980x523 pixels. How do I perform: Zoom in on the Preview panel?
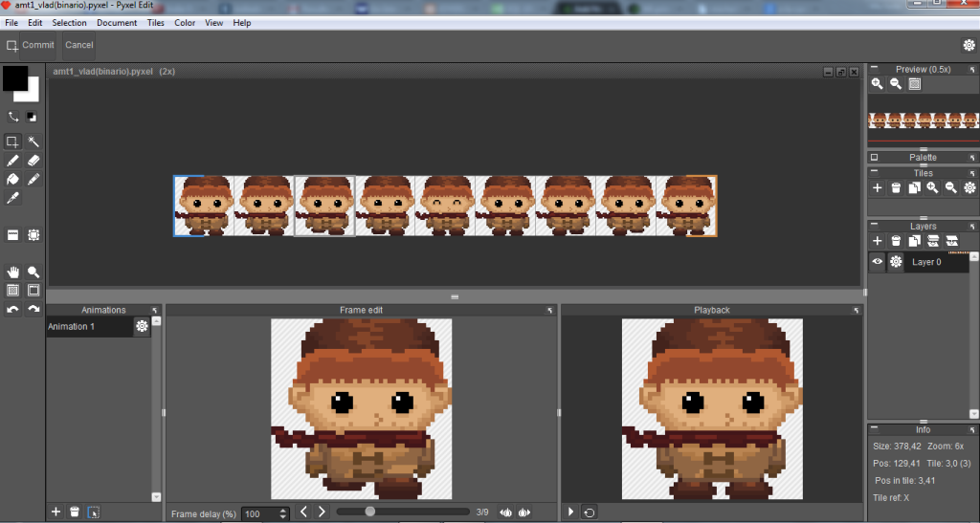click(877, 84)
